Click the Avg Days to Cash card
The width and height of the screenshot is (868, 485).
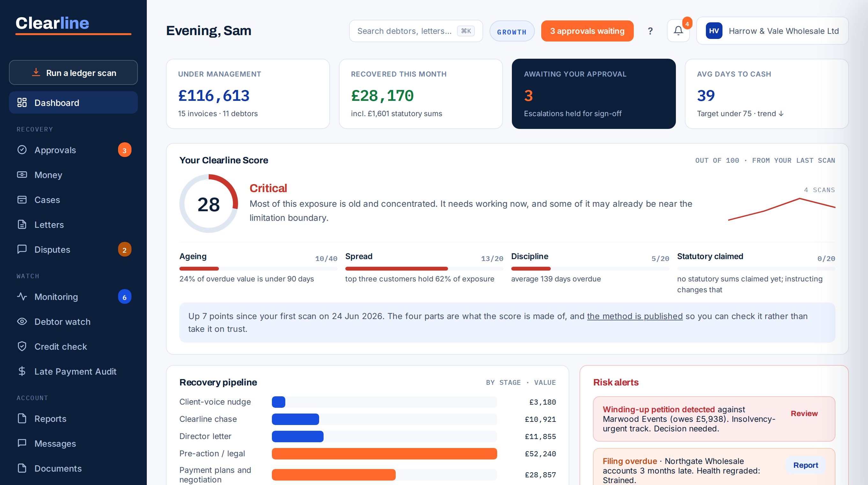[x=767, y=93]
